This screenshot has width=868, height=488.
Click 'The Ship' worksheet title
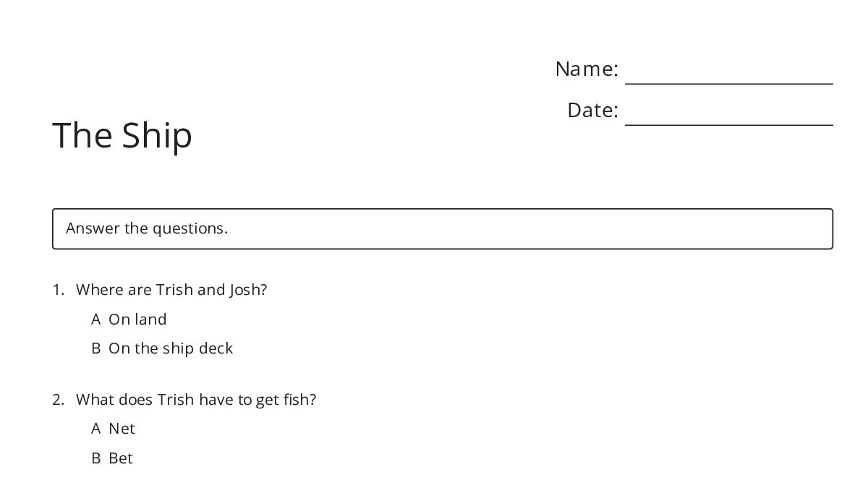coord(122,135)
